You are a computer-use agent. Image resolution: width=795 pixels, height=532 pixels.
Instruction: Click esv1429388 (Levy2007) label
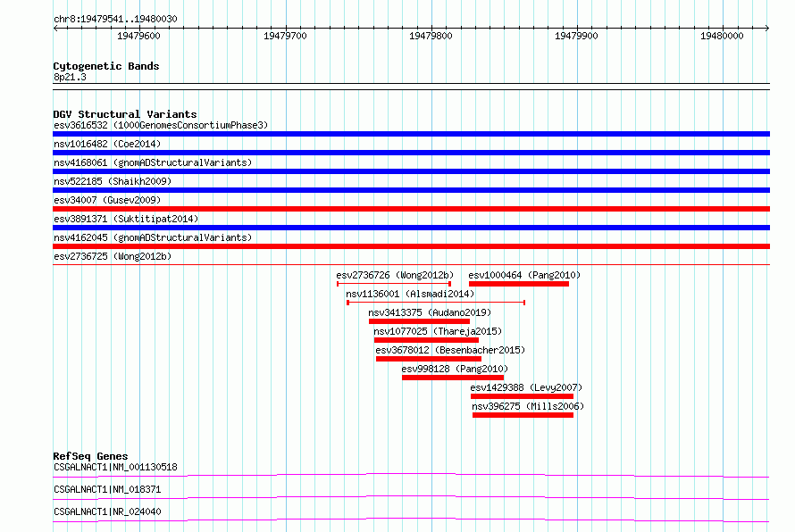pos(526,387)
